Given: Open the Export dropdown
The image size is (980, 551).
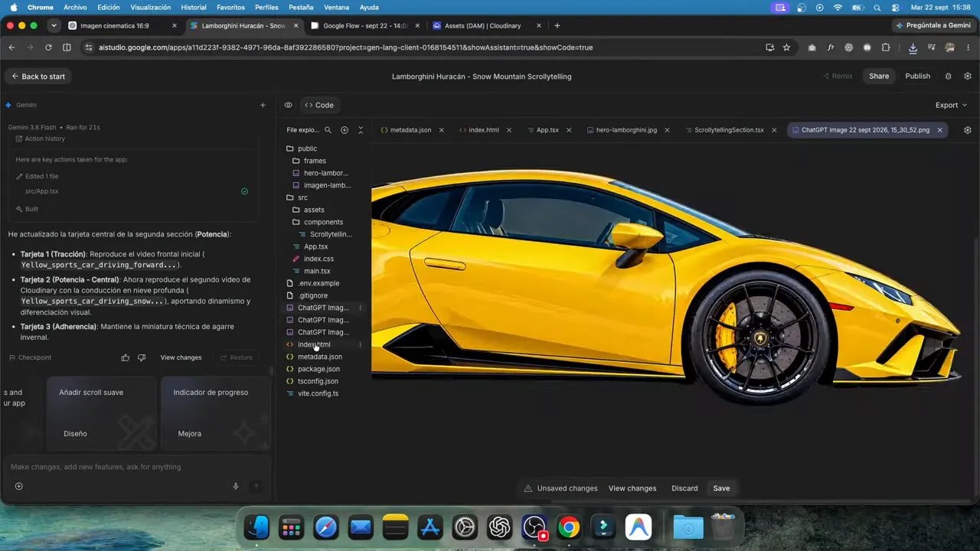Looking at the screenshot, I should coord(951,105).
